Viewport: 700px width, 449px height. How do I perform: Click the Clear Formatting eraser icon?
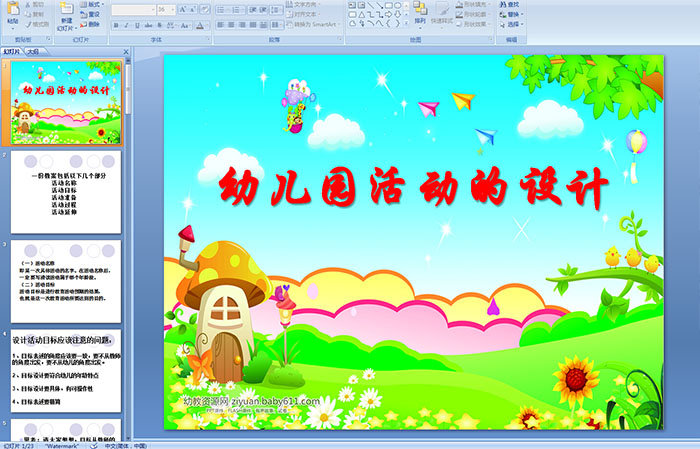click(205, 9)
